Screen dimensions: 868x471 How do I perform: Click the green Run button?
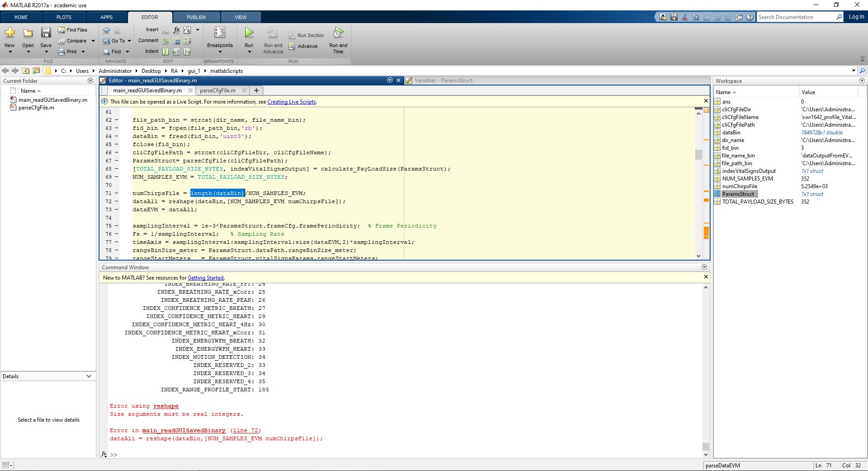click(249, 33)
